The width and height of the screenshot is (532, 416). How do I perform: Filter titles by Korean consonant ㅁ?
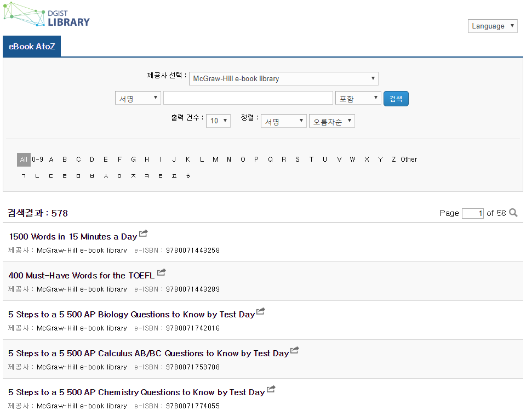click(78, 176)
